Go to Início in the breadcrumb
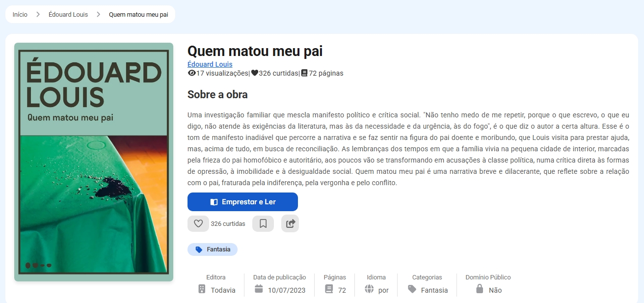Screen dimensions: 644x303 tap(20, 15)
